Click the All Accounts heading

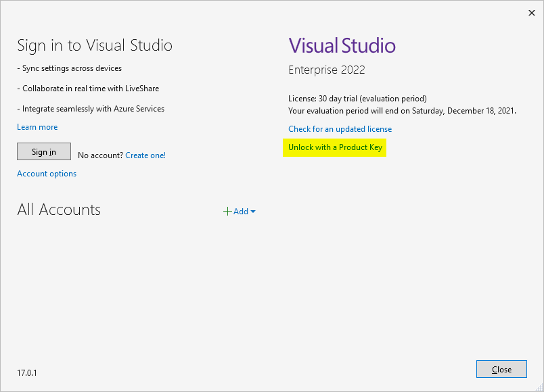(x=59, y=210)
